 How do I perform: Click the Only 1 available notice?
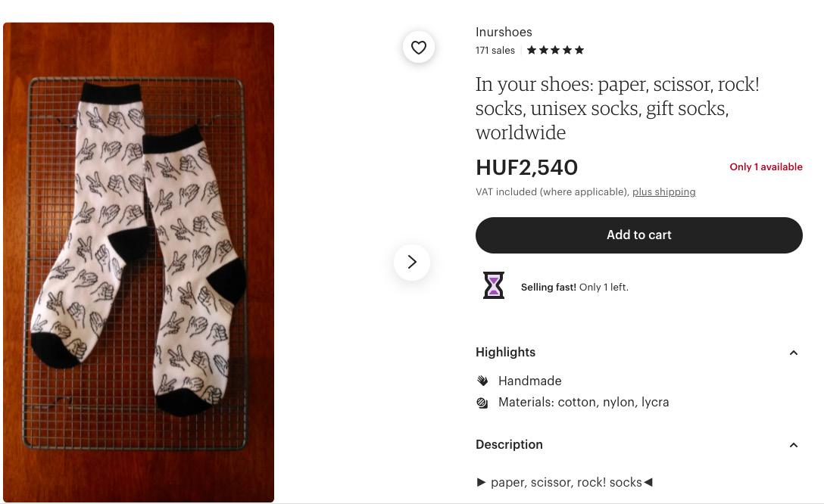tap(766, 167)
